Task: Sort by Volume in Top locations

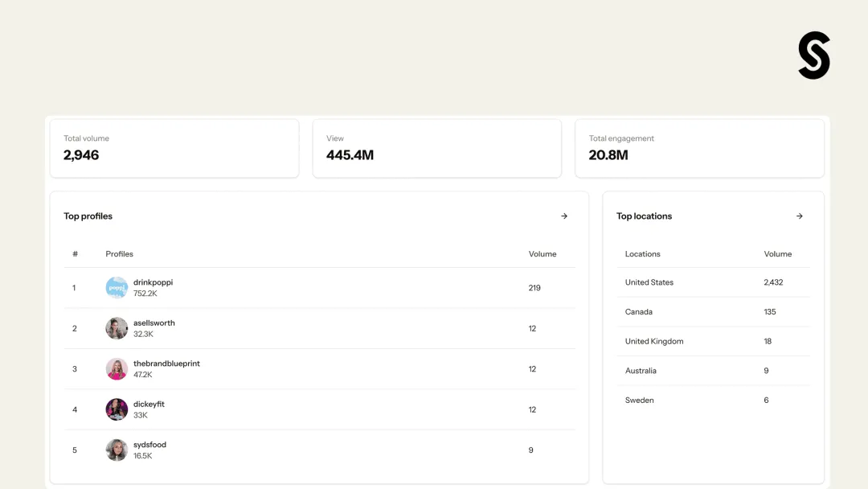Action: pyautogui.click(x=778, y=253)
